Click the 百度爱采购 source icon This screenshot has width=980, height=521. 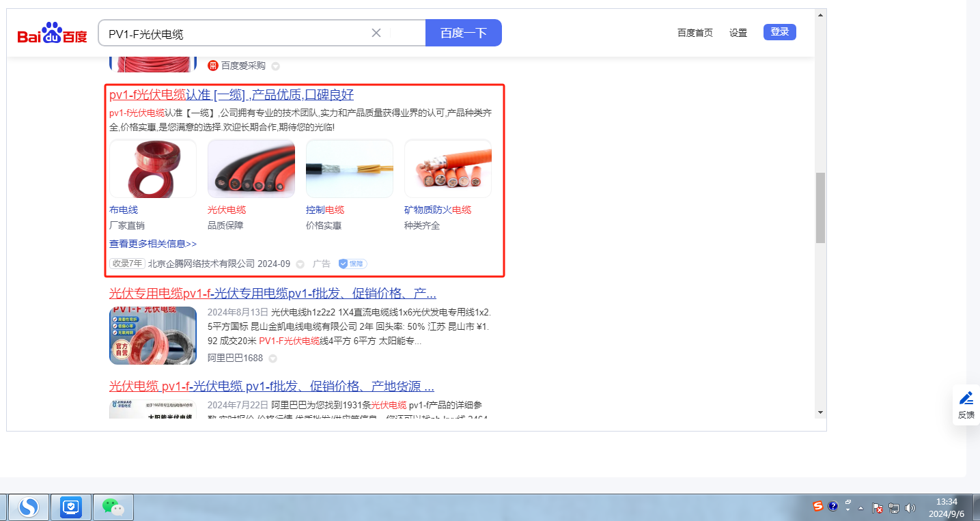click(x=213, y=66)
